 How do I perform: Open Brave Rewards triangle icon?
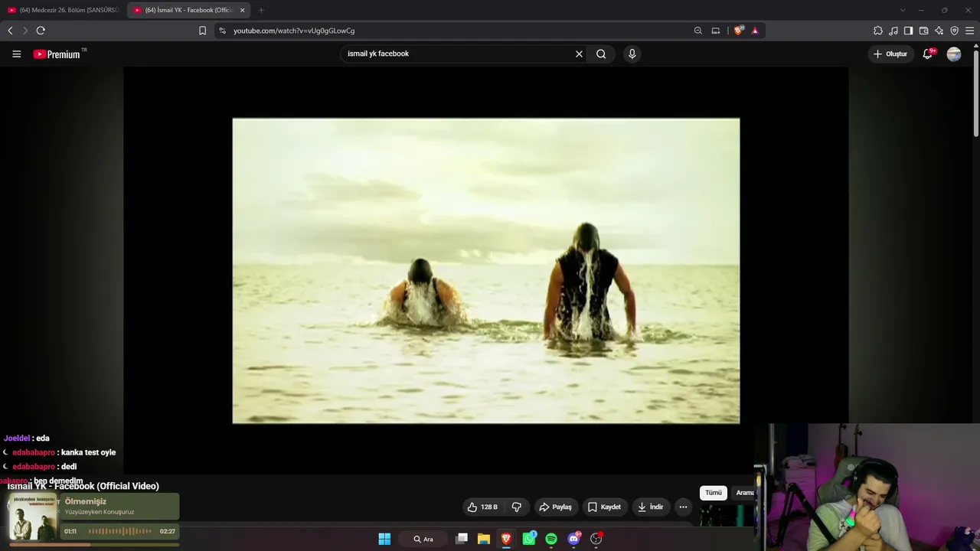755,31
